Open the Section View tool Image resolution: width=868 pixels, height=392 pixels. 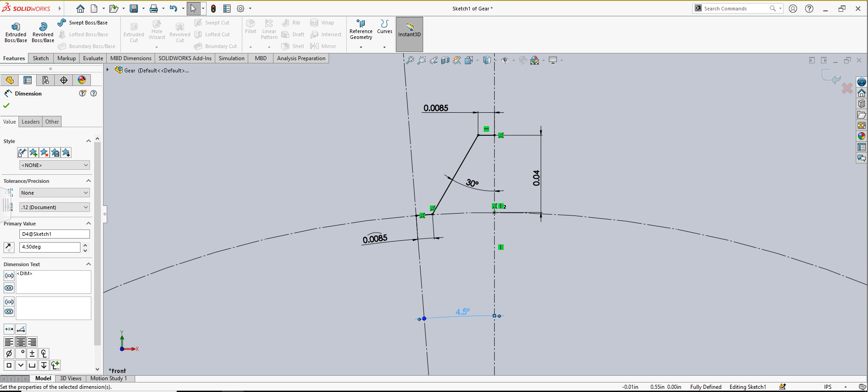tap(445, 60)
